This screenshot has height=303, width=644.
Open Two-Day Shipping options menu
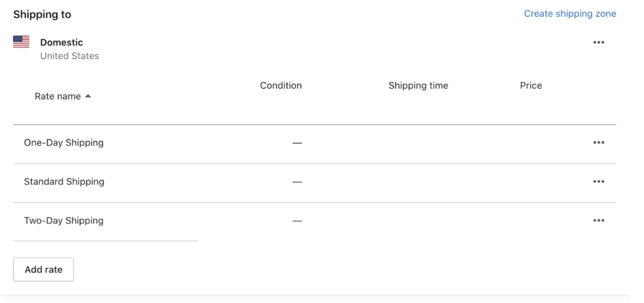(x=599, y=220)
